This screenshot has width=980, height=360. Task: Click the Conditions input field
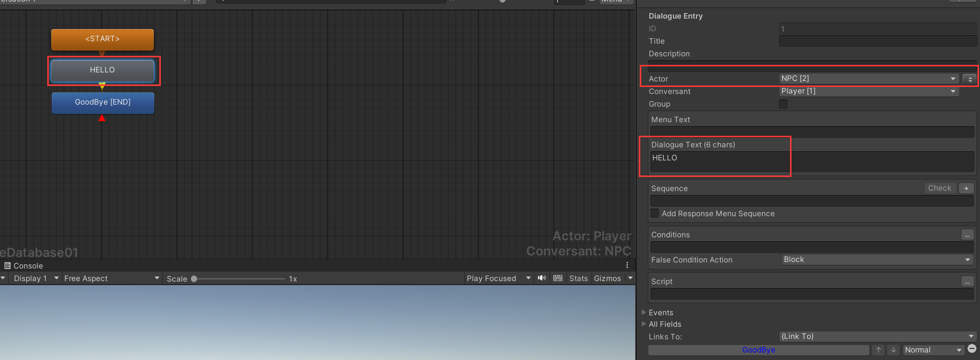point(812,247)
